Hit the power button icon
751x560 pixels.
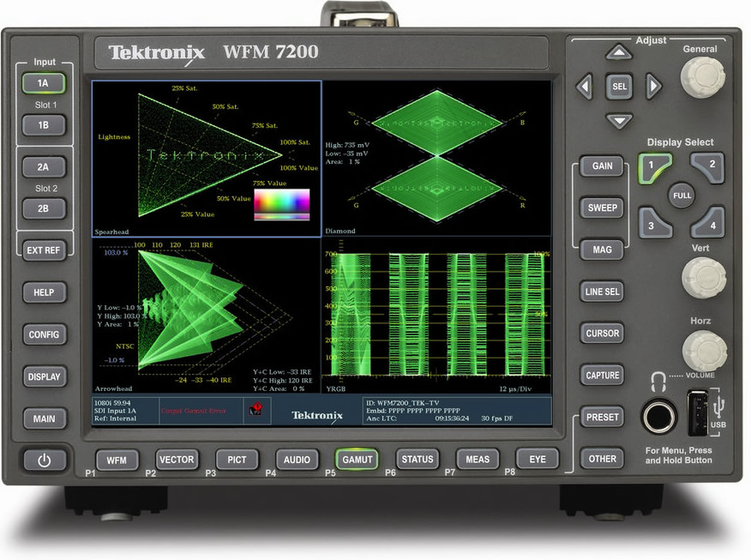[x=44, y=461]
